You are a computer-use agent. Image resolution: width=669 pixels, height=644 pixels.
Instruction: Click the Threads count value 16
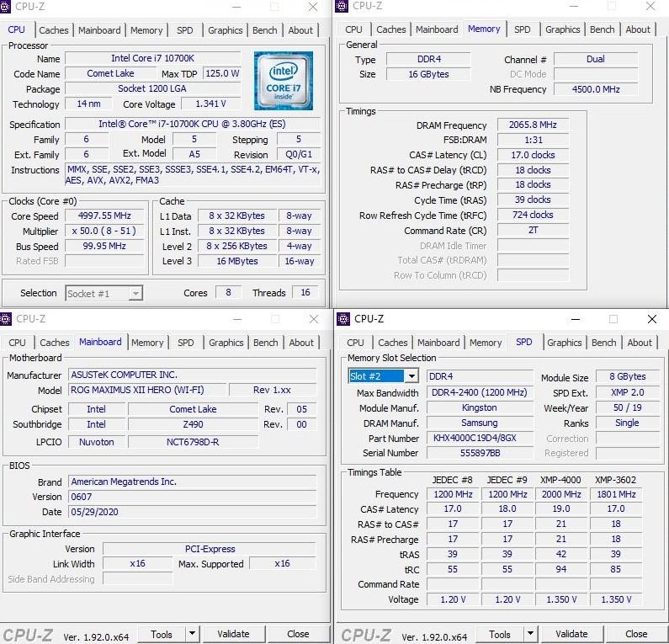tap(305, 292)
